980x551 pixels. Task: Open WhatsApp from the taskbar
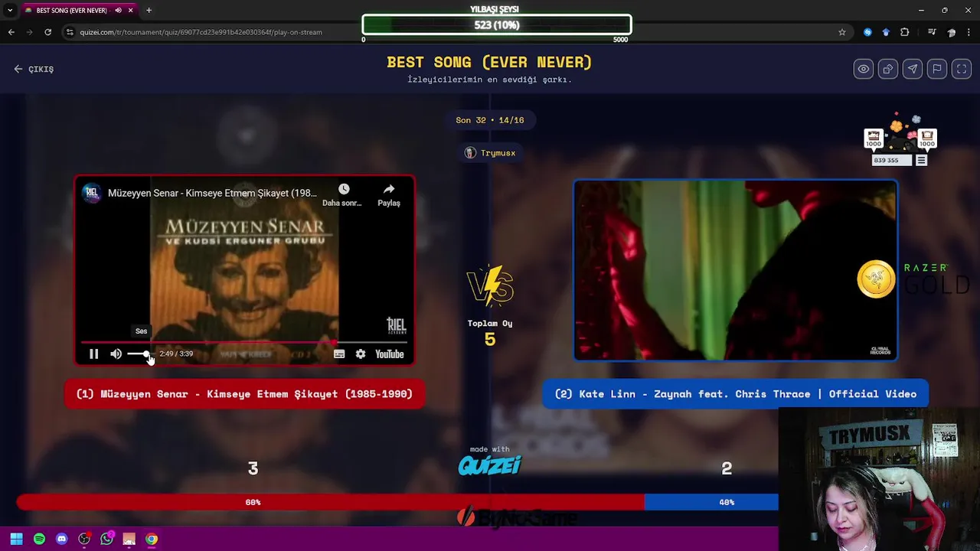point(106,539)
